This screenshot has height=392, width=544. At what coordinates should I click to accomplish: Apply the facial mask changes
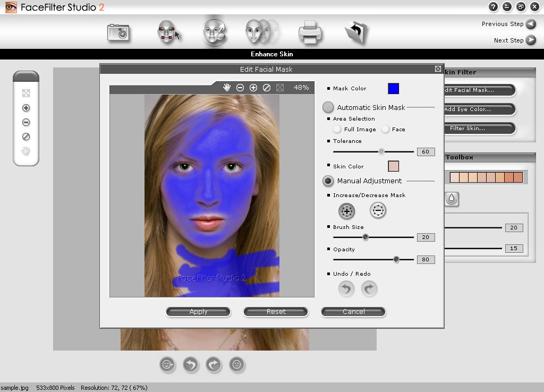coord(198,312)
